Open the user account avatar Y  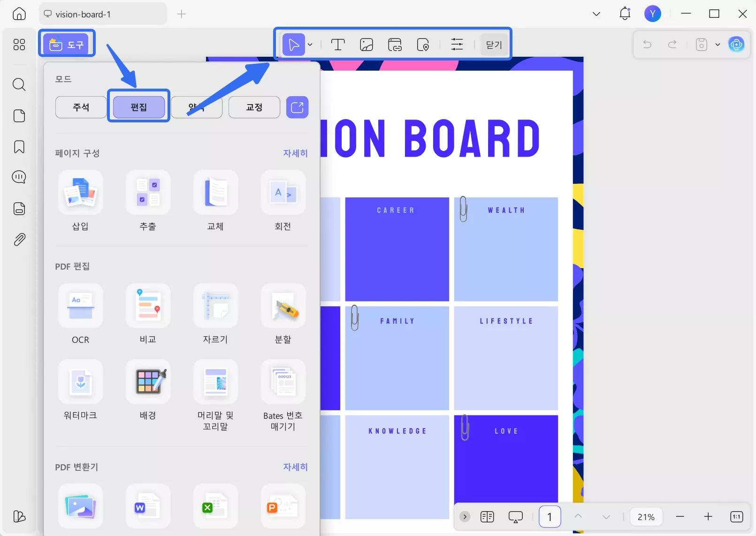pyautogui.click(x=653, y=14)
